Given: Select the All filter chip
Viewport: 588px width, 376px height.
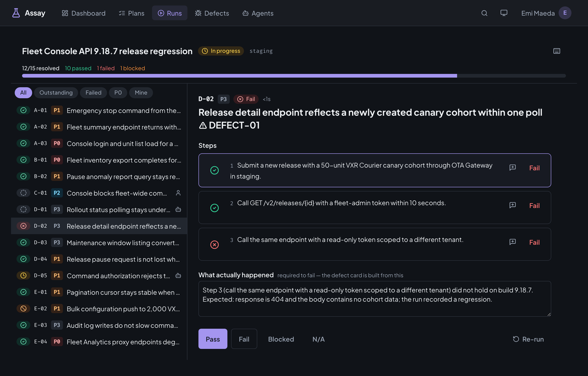Looking at the screenshot, I should pos(23,93).
